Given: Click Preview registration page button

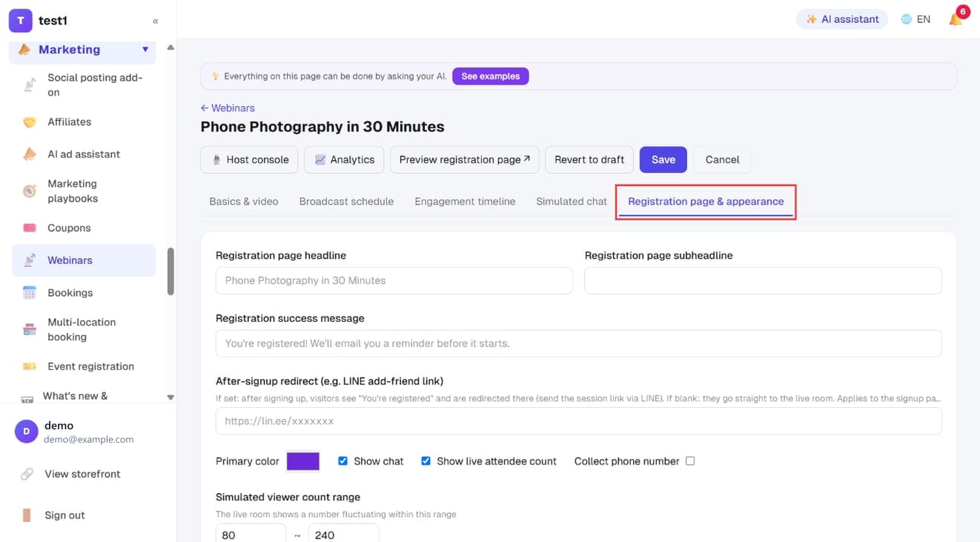Looking at the screenshot, I should (x=465, y=159).
